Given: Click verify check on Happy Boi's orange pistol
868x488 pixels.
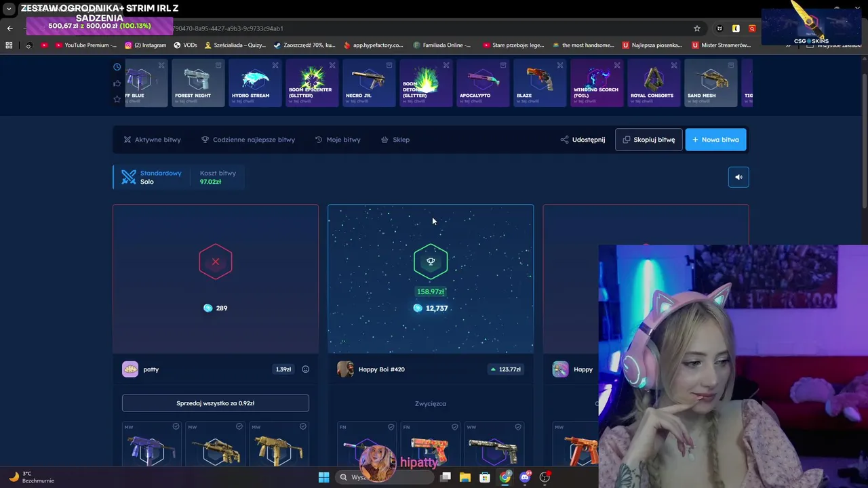Looking at the screenshot, I should click(x=454, y=427).
